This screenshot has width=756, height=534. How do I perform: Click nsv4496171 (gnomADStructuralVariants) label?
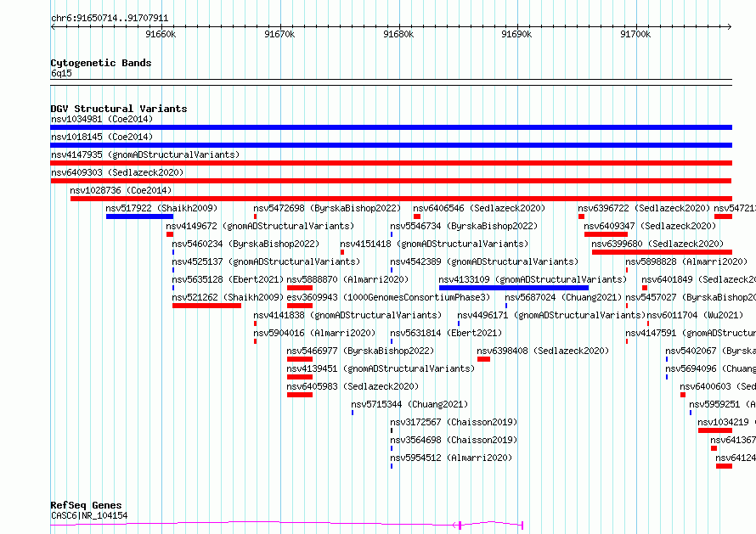(x=551, y=315)
